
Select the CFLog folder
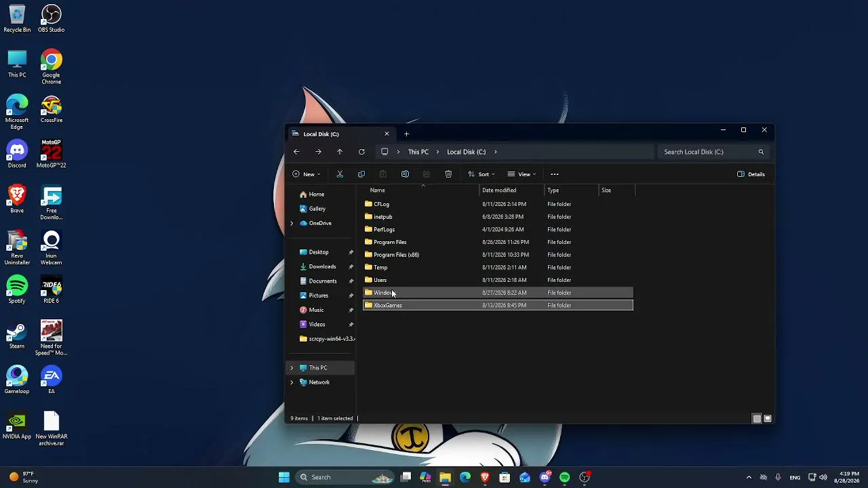498,204
